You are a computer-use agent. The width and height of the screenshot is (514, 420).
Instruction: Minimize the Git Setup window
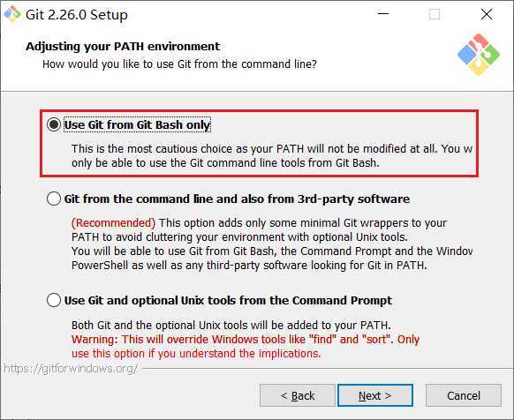click(x=383, y=14)
